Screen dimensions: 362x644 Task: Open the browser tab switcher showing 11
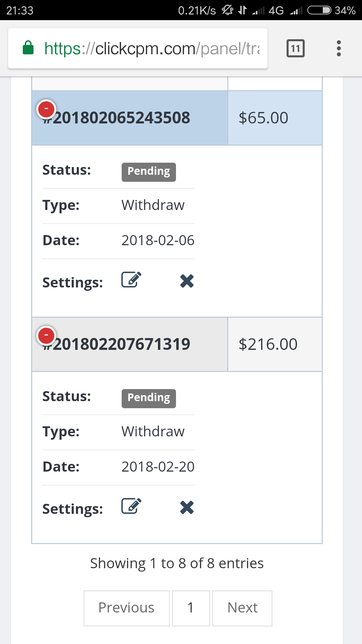[296, 48]
